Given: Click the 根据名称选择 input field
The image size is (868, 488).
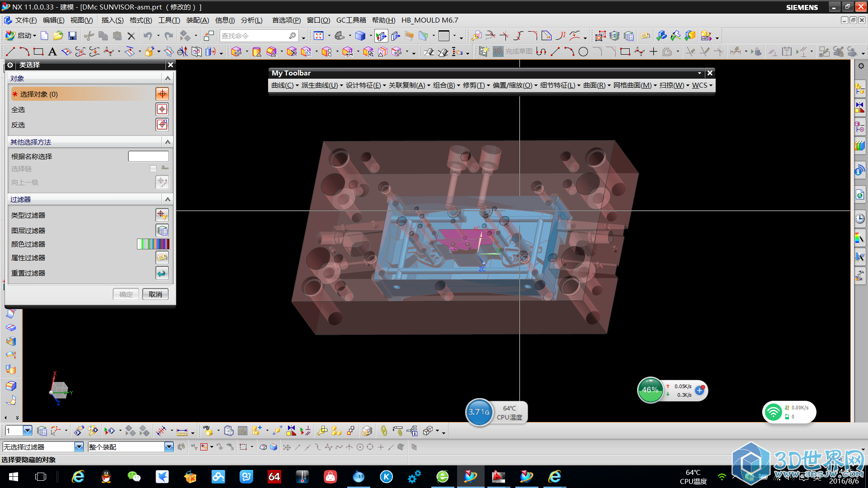Looking at the screenshot, I should [148, 156].
